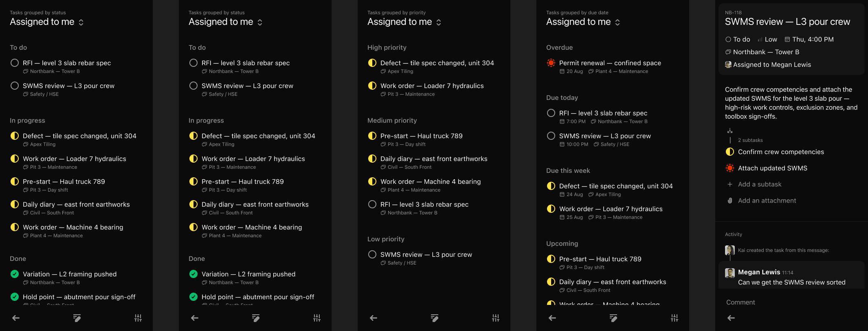
Task: Tap compose new task icon in due-date view
Action: [x=613, y=318]
